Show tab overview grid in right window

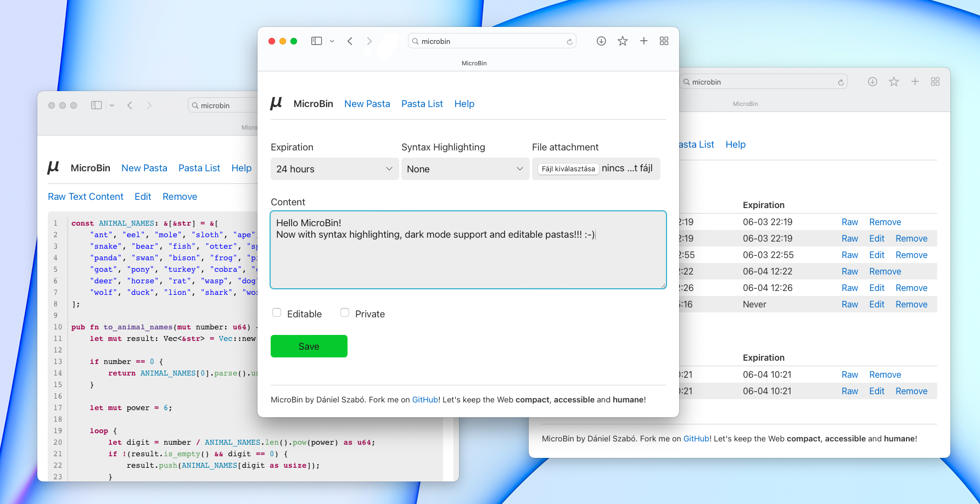click(x=936, y=82)
